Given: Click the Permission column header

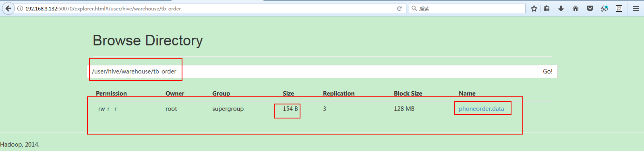Looking at the screenshot, I should [x=111, y=94].
